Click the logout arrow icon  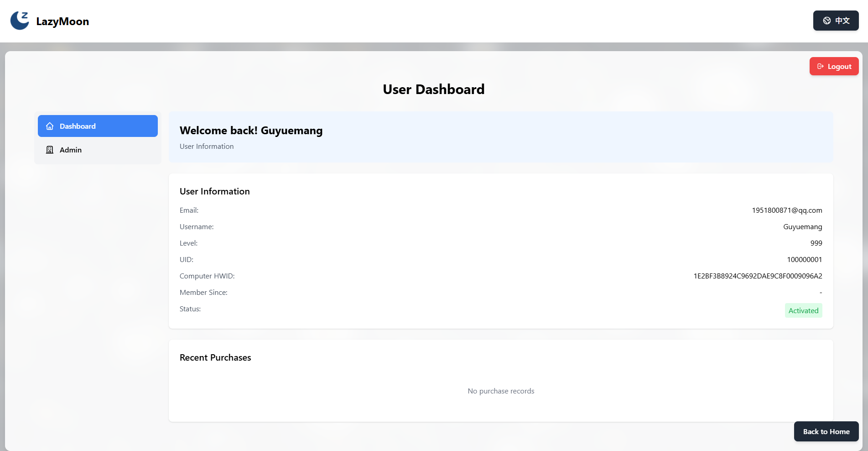click(820, 67)
